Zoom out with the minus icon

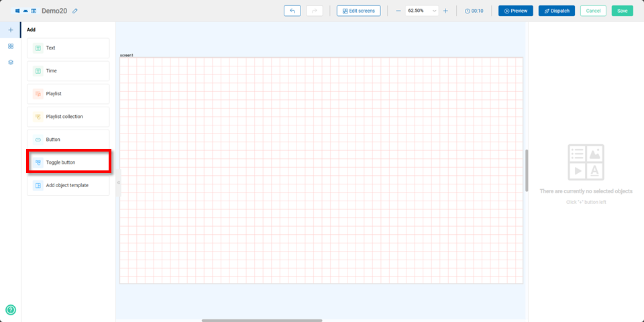[398, 11]
